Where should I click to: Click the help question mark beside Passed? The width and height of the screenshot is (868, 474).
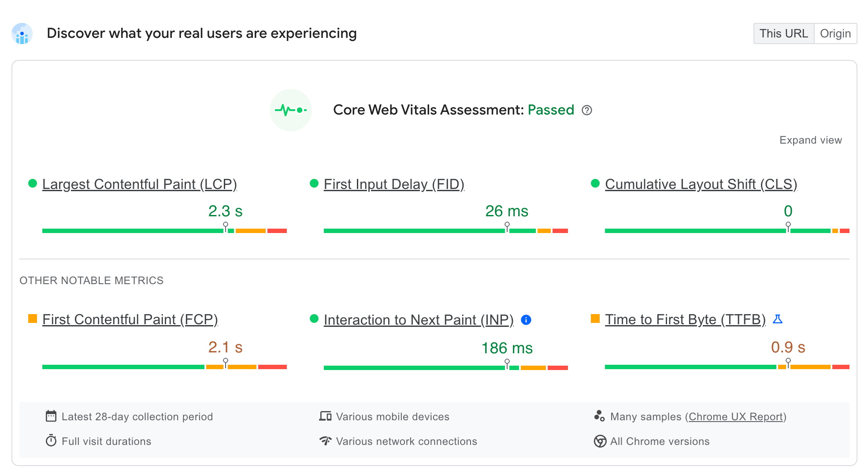587,111
